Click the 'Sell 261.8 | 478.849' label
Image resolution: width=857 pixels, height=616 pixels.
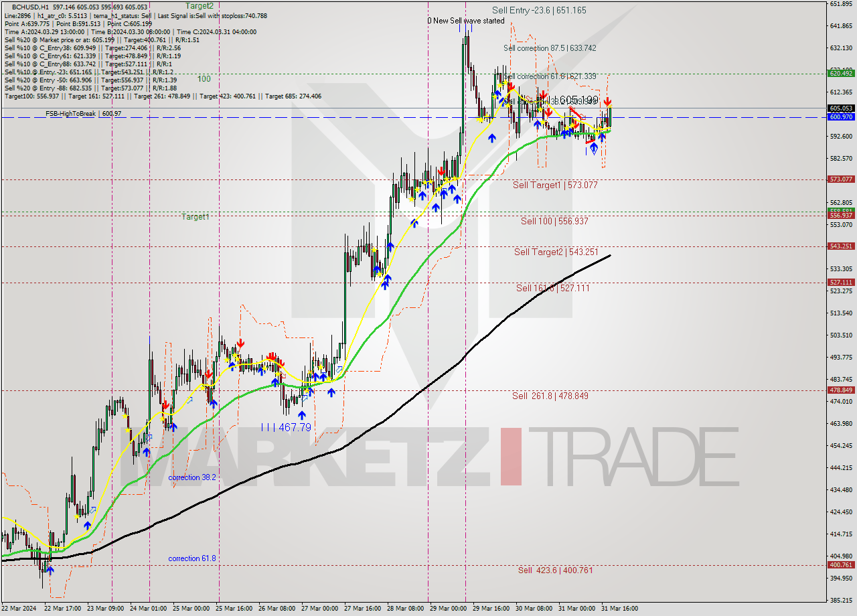pyautogui.click(x=550, y=396)
